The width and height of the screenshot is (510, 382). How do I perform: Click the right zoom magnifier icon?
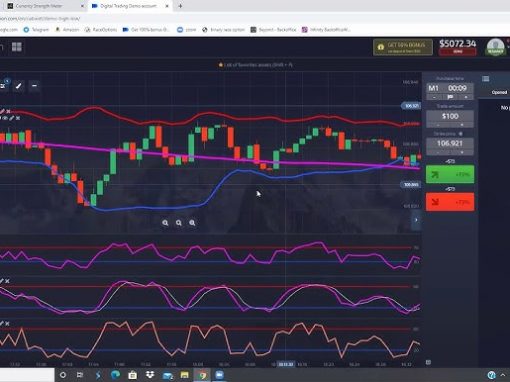pyautogui.click(x=192, y=223)
